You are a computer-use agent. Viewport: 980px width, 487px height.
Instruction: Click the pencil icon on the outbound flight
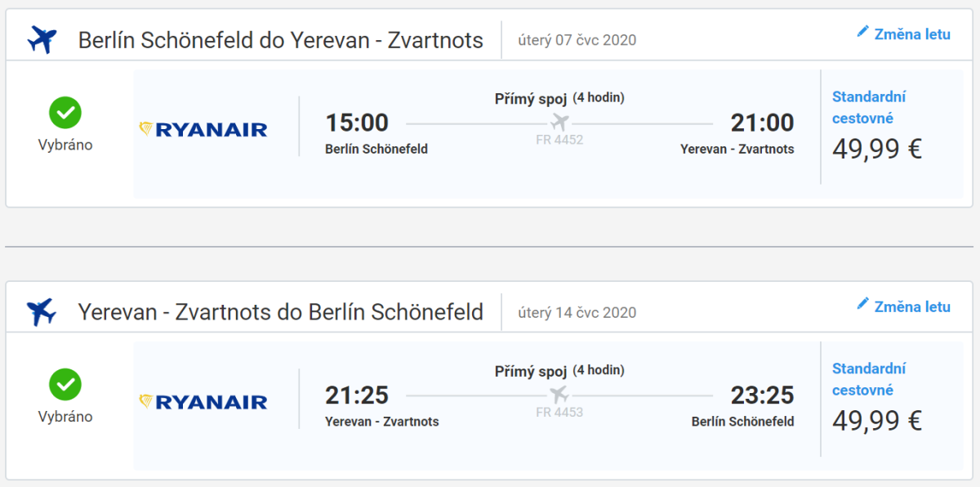[862, 32]
